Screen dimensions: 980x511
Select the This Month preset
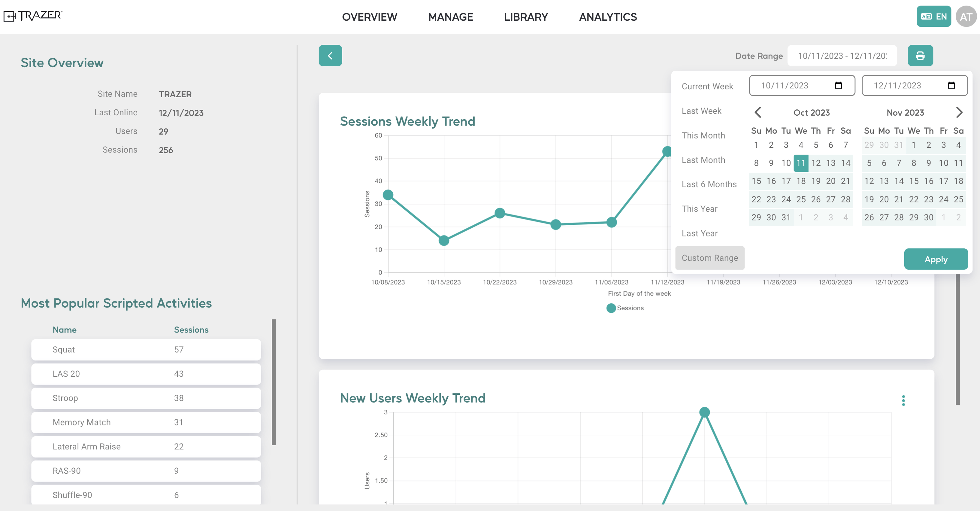coord(703,135)
